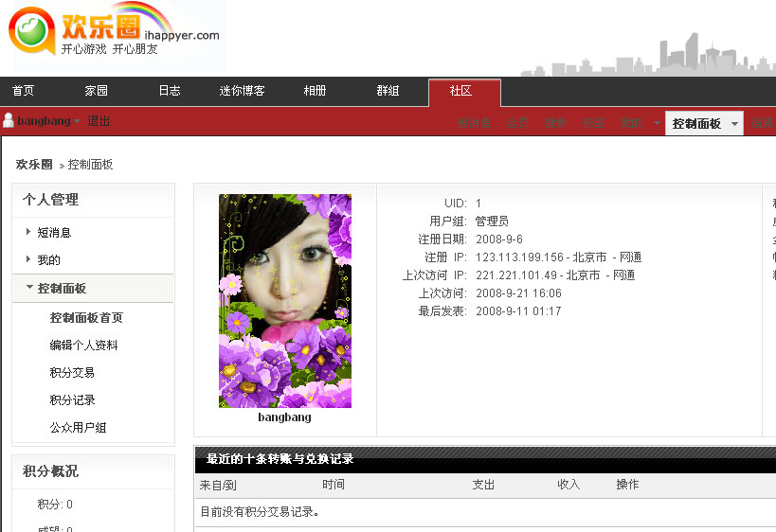776x532 pixels.
Task: Click the bangbang name under the avatar
Action: coord(284,417)
